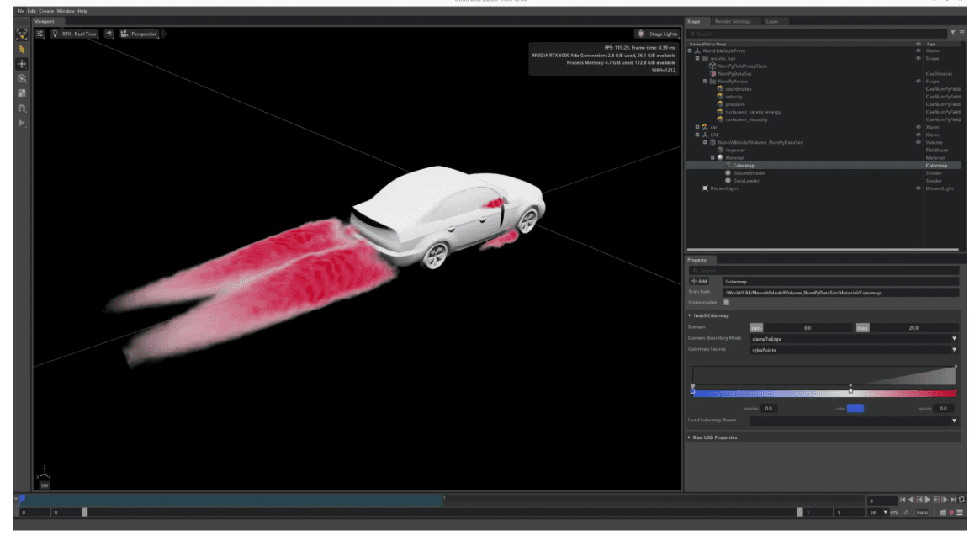Expand the Raw USD Properties section
Screen dimensions: 980x540
(715, 437)
